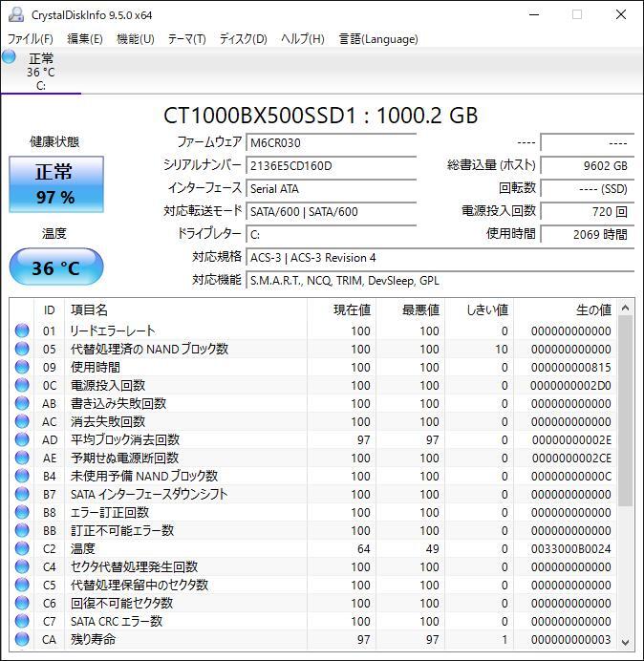This screenshot has width=644, height=661.
Task: Click the drive letter field C:
Action: tap(331, 234)
